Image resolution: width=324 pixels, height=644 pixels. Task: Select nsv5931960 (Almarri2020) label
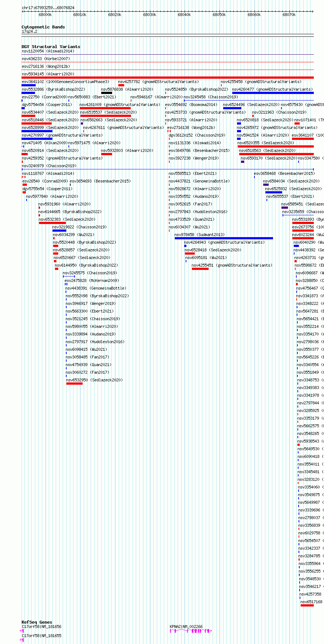pyautogui.click(x=64, y=204)
